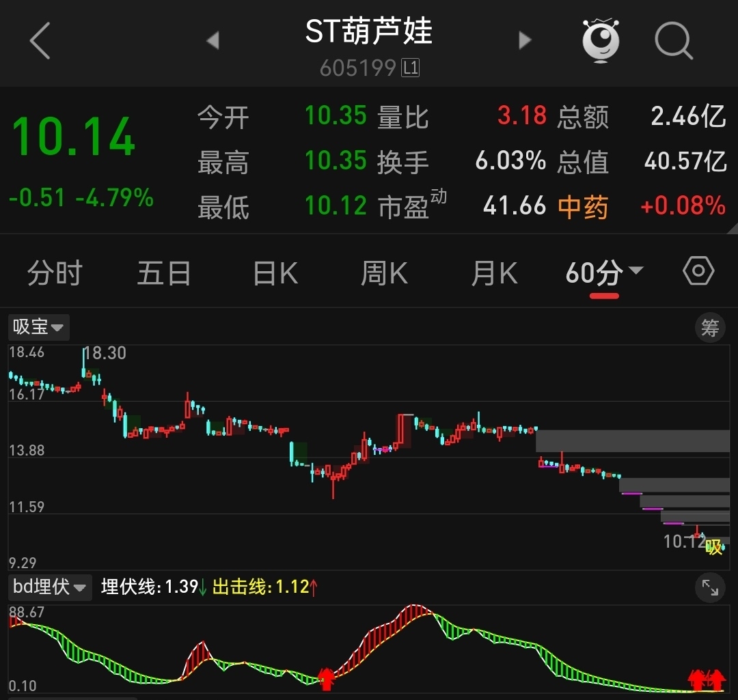Tap the ST葫芦娃 stock title
This screenshot has height=700, width=738.
pos(368,31)
